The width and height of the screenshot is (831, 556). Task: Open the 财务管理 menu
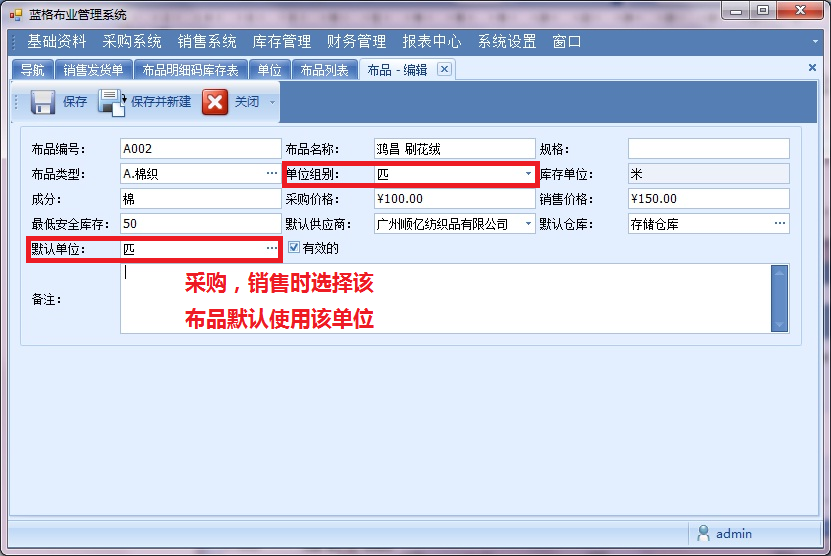(x=357, y=42)
